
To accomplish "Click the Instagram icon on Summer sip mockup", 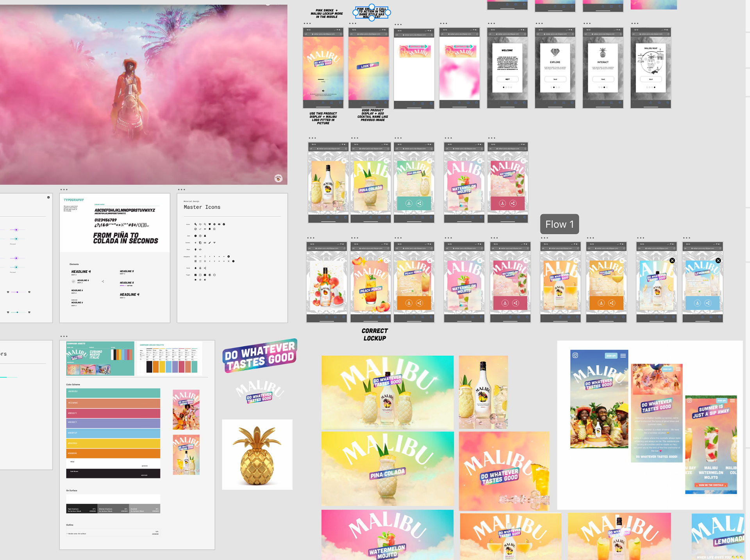I will 689,400.
